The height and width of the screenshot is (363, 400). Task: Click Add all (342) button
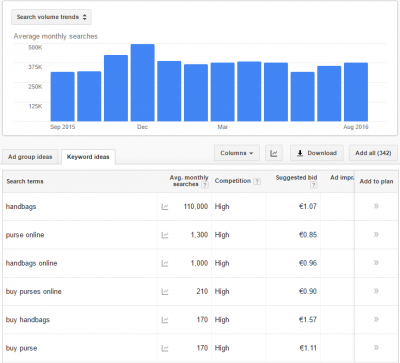[373, 153]
